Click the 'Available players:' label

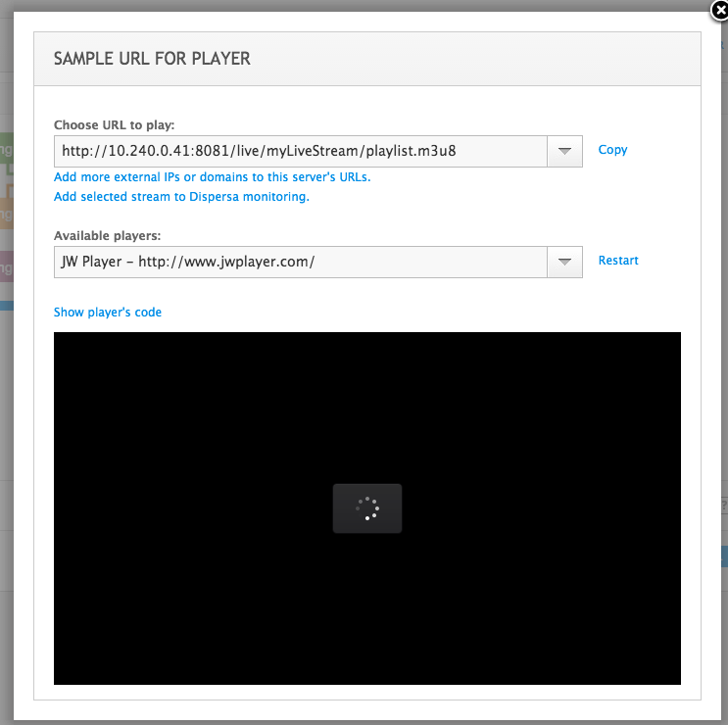click(107, 236)
